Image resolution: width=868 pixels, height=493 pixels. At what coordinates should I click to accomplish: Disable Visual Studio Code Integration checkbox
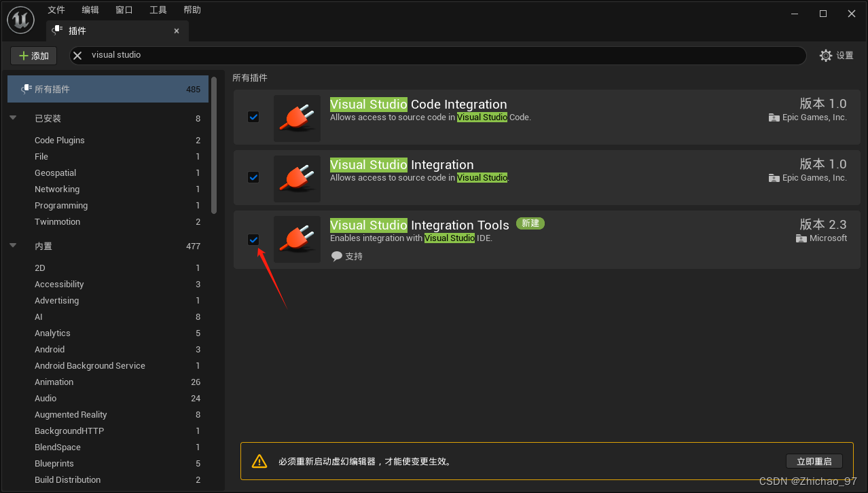pyautogui.click(x=253, y=117)
